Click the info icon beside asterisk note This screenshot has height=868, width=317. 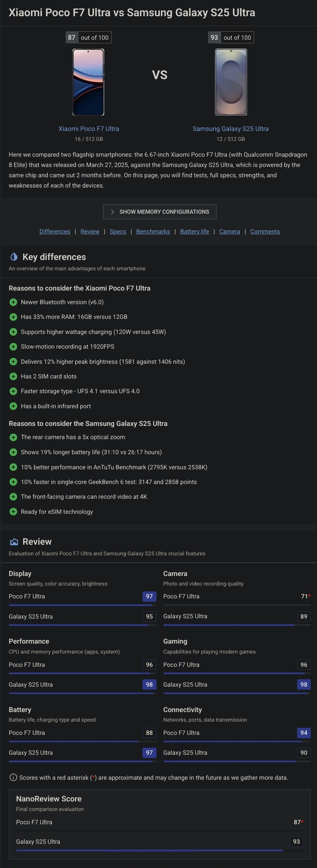coord(13,777)
